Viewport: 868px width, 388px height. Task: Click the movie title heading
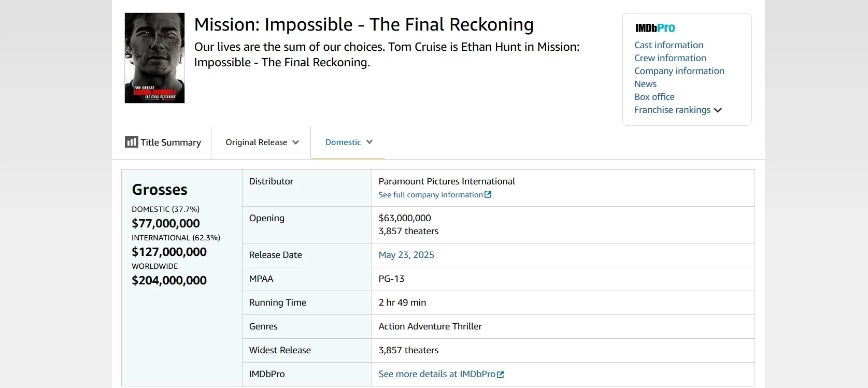pyautogui.click(x=363, y=25)
